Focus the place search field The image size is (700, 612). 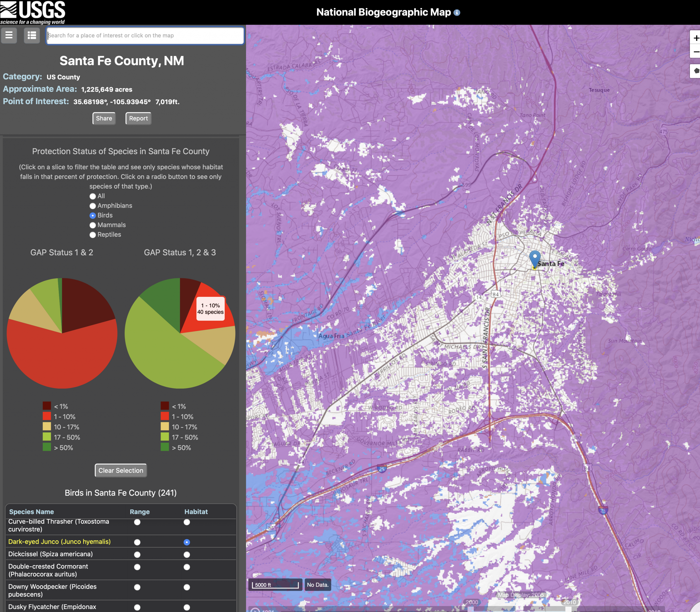tap(145, 36)
